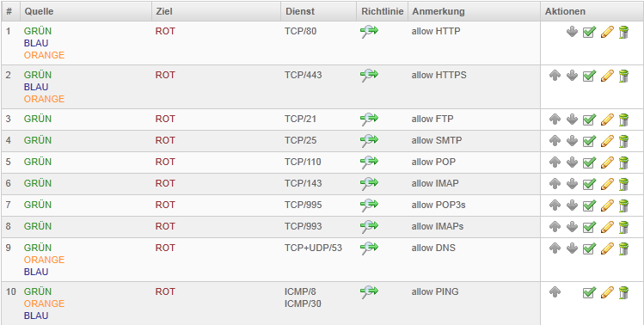Delete the allow HTTPS rule via trash icon
Viewport: 644px width, 325px height.
click(623, 76)
